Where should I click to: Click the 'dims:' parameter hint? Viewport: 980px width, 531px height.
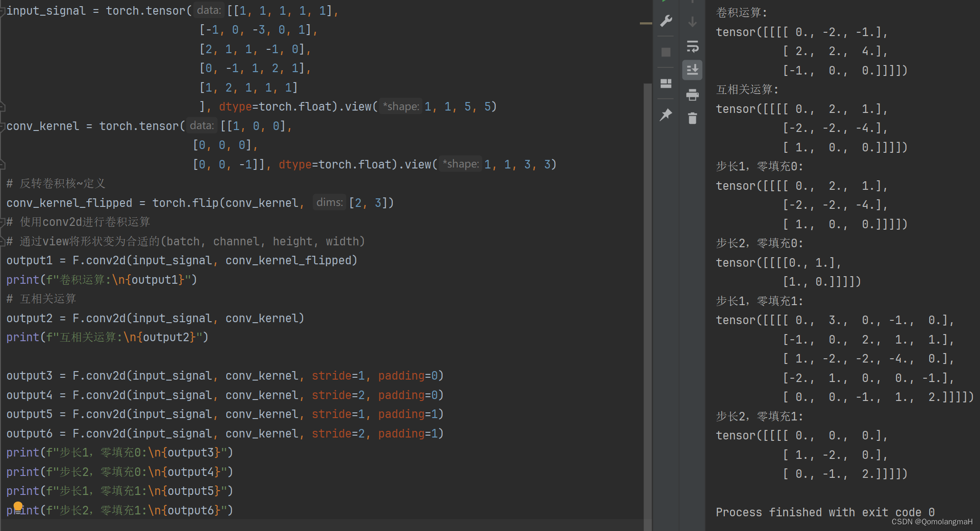tap(329, 203)
